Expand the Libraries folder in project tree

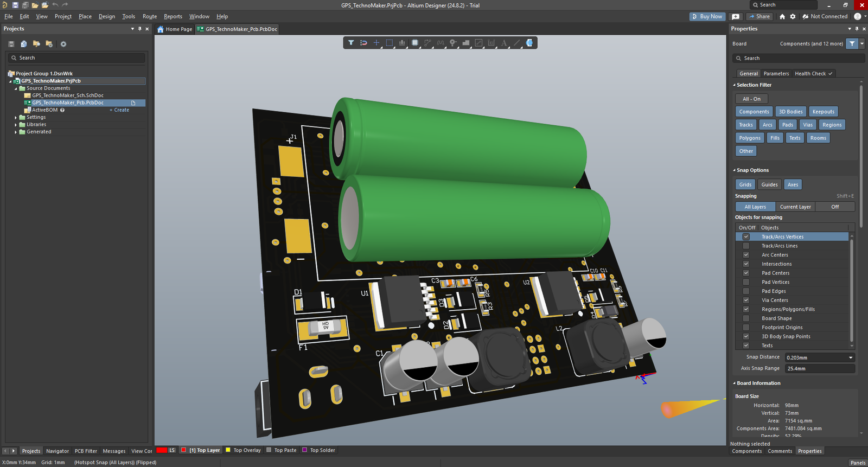click(16, 125)
